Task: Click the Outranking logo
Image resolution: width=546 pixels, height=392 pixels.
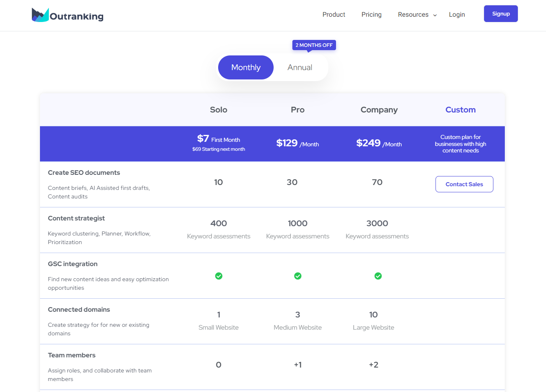Action: (x=68, y=15)
